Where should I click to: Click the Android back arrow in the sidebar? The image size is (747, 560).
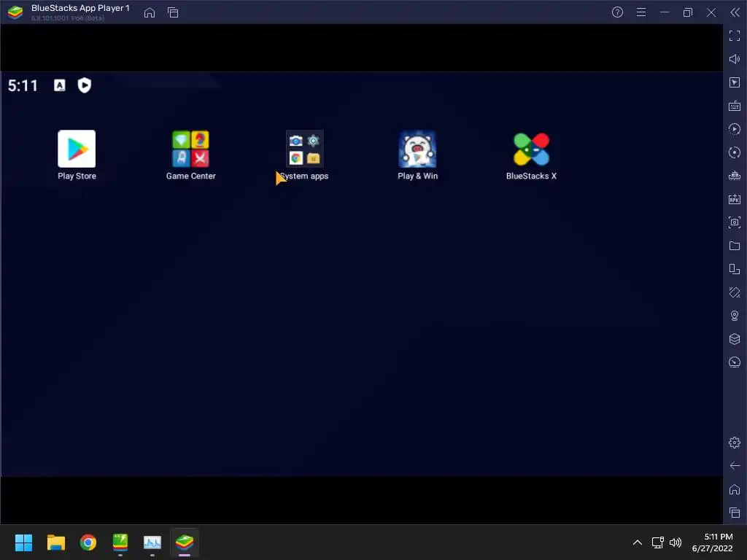[735, 466]
